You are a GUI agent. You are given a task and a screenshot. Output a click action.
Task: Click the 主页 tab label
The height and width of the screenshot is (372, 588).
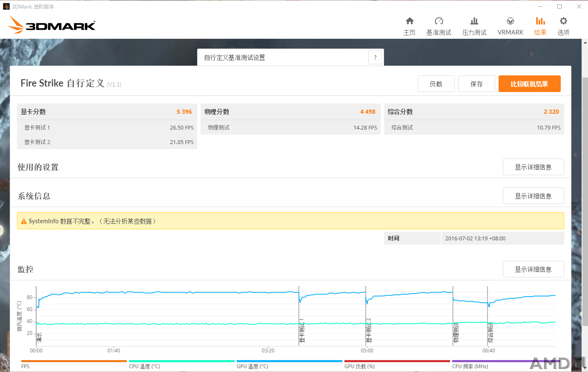pyautogui.click(x=410, y=32)
